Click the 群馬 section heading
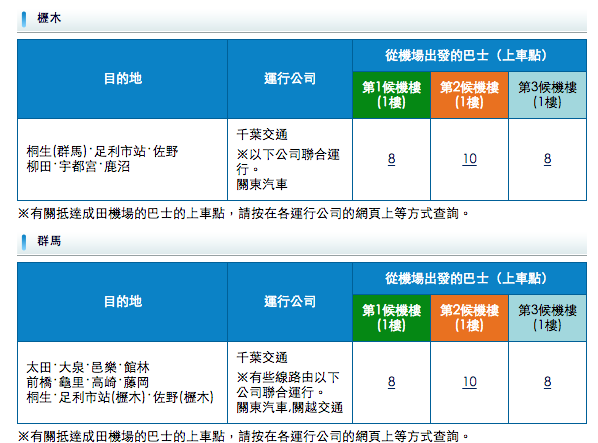The height and width of the screenshot is (443, 598). pyautogui.click(x=49, y=241)
